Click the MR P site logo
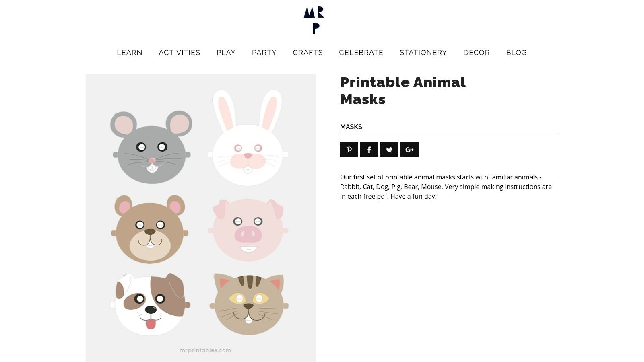This screenshot has width=644, height=362. tap(314, 19)
